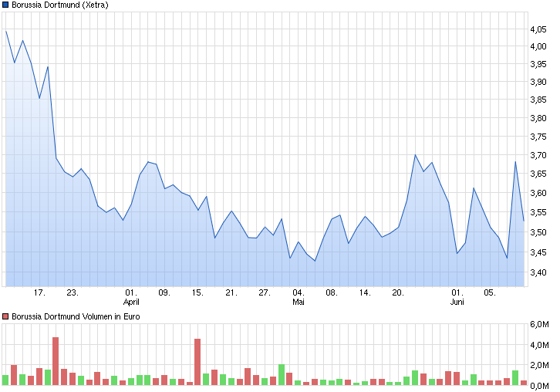Viewport: 560px width, 392px height.
Task: Click the blue Borussia Dortmund legend square
Action: (5, 5)
